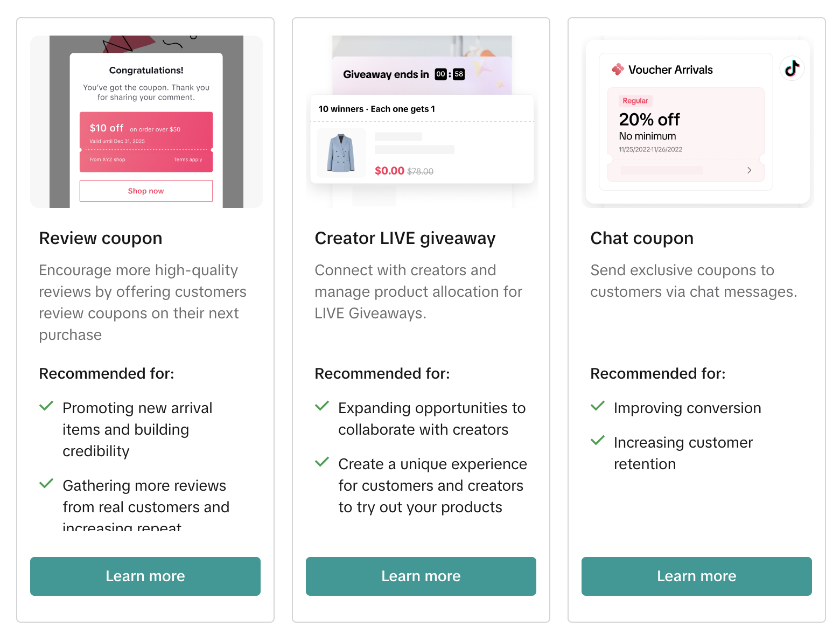Click the chevron arrow on the voucher

[x=749, y=170]
